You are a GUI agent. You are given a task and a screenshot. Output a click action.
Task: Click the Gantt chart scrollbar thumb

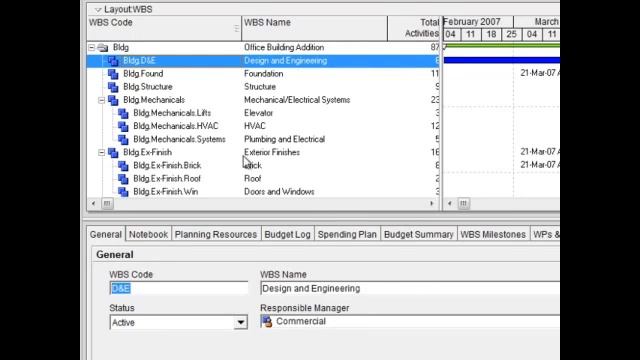(463, 203)
